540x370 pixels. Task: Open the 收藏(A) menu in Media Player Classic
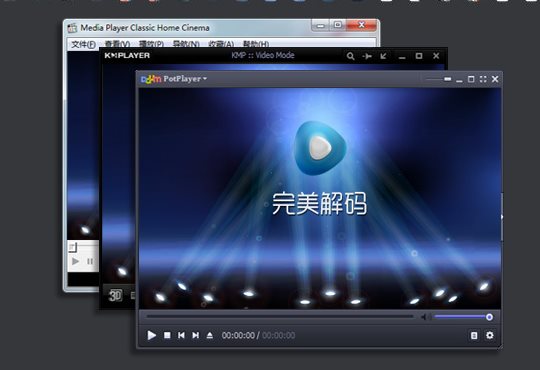click(x=221, y=44)
